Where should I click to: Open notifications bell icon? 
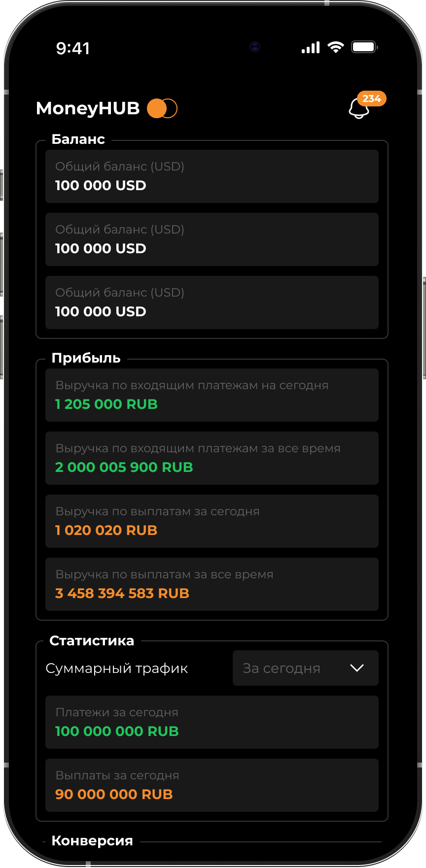click(358, 109)
